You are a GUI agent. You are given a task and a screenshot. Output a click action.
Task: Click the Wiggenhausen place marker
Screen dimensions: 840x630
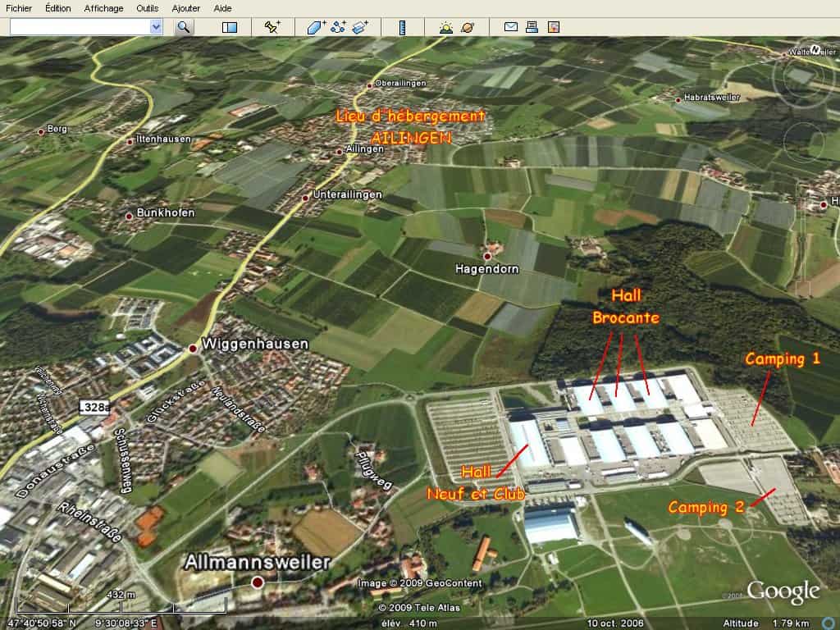click(192, 348)
